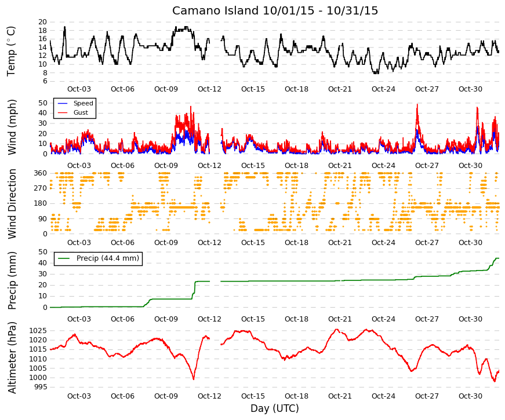The height and width of the screenshot is (420, 505).
Task: Click the 360 tick on wind direction axis
Action: pyautogui.click(x=40, y=173)
